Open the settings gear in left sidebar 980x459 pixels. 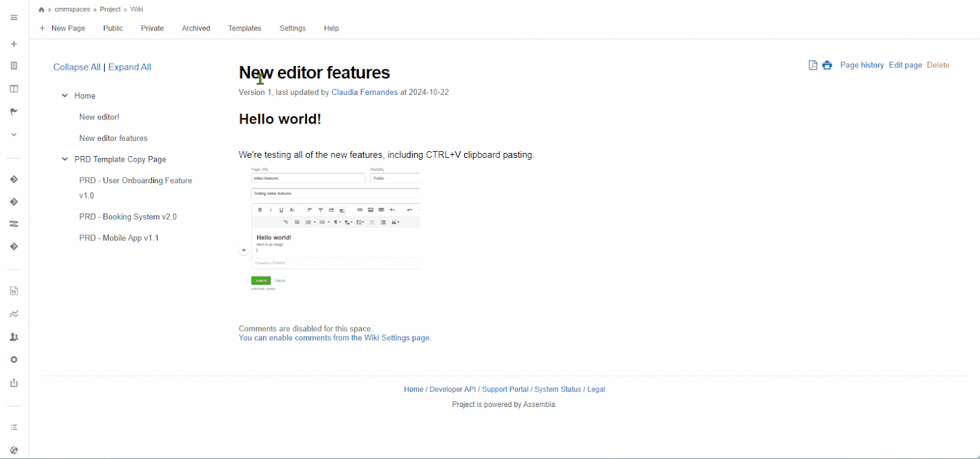(x=14, y=360)
